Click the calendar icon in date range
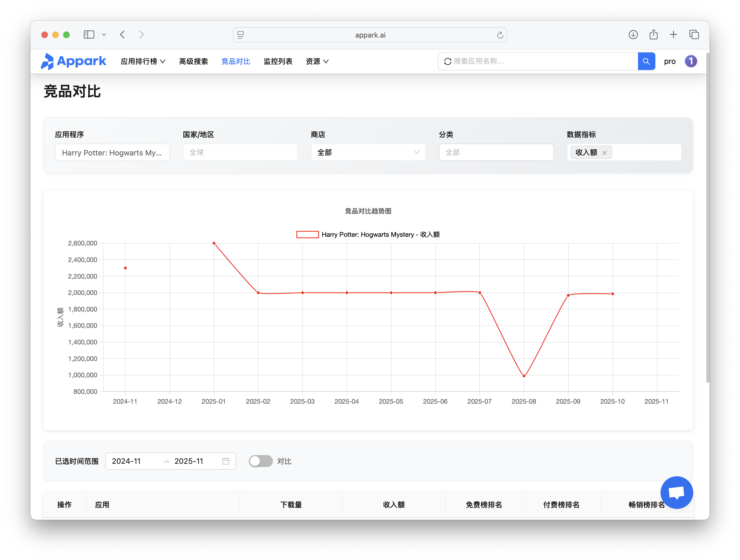This screenshot has height=560, width=740. [x=226, y=461]
